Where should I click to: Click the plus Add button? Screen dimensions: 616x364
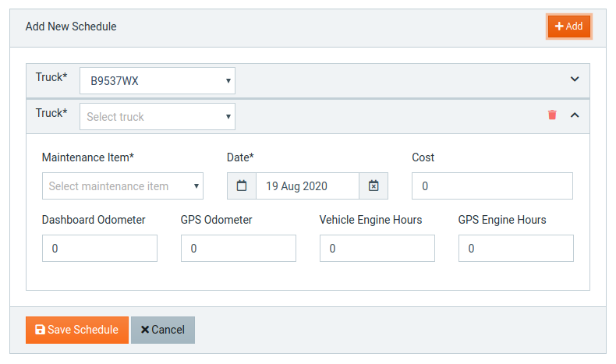pyautogui.click(x=569, y=27)
